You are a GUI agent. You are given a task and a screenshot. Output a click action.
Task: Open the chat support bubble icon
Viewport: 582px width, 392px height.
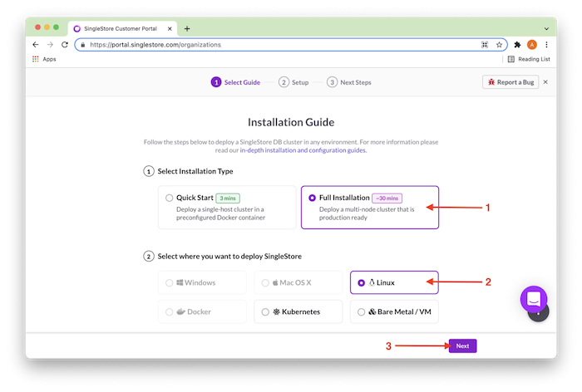click(x=533, y=299)
